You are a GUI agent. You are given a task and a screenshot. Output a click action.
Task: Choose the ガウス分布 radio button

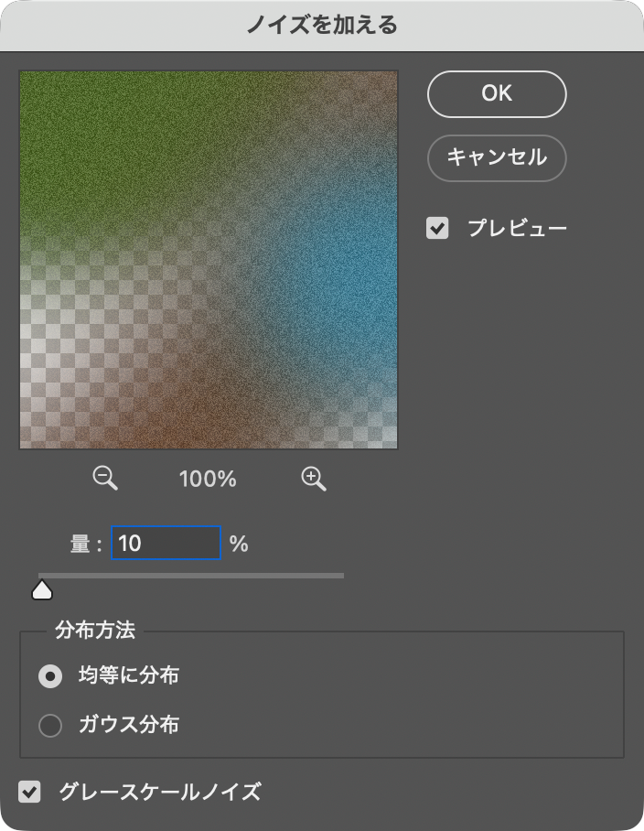pos(50,726)
